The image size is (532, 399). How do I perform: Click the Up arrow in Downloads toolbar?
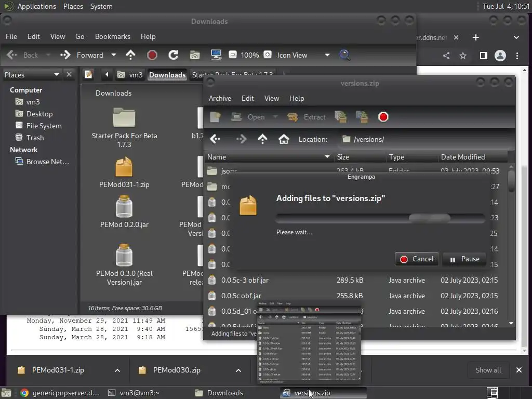click(x=130, y=55)
